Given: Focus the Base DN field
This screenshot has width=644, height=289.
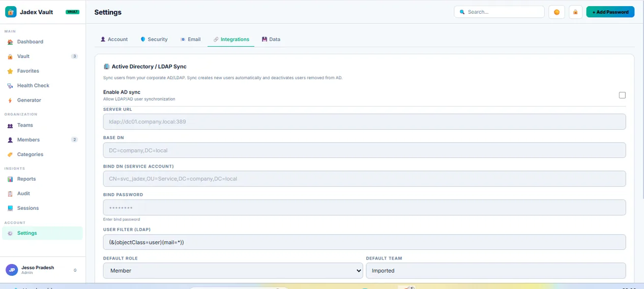Looking at the screenshot, I should click(364, 150).
